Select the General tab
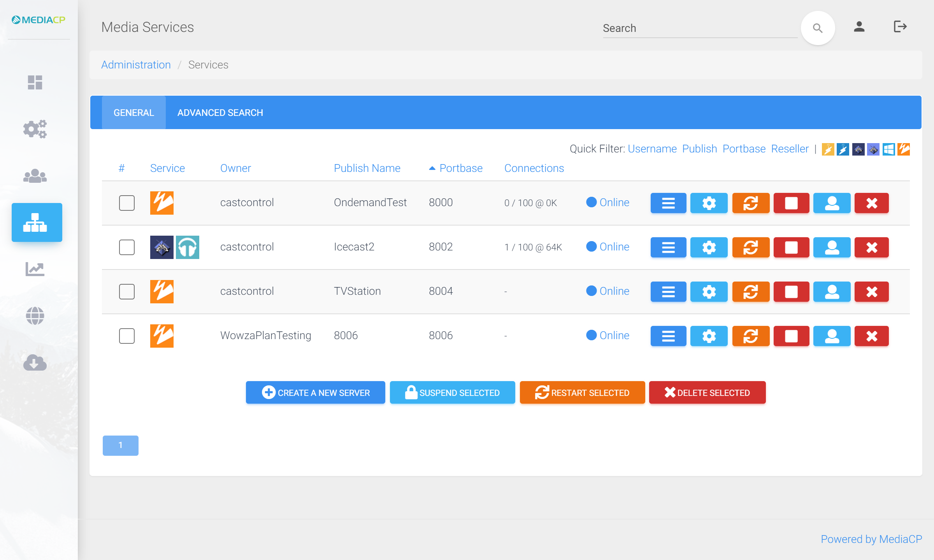The width and height of the screenshot is (934, 560). [133, 113]
